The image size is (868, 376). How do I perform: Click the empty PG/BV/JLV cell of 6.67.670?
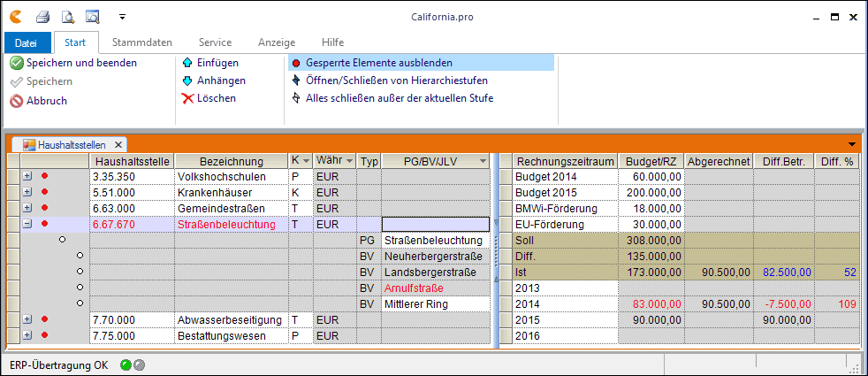436,224
